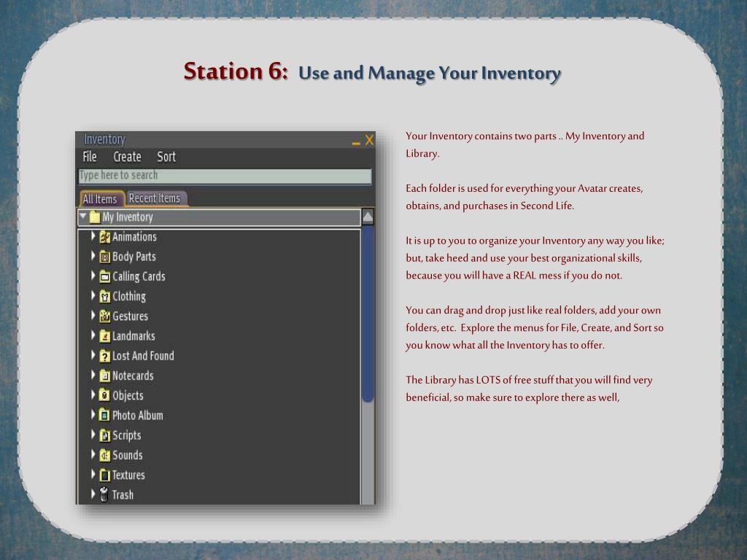Switch to the Recent Items tab
The width and height of the screenshot is (747, 560).
pos(155,198)
